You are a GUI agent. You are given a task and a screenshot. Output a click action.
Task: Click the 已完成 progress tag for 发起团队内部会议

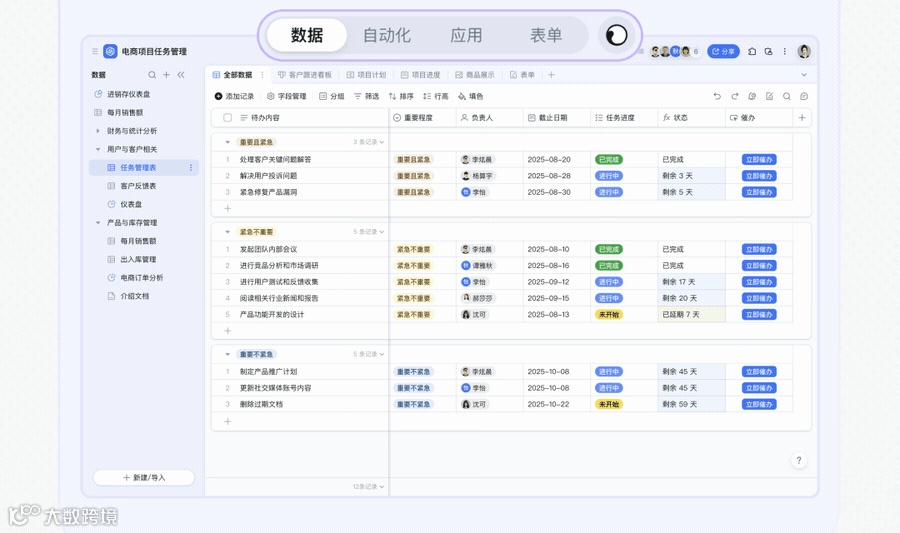609,250
